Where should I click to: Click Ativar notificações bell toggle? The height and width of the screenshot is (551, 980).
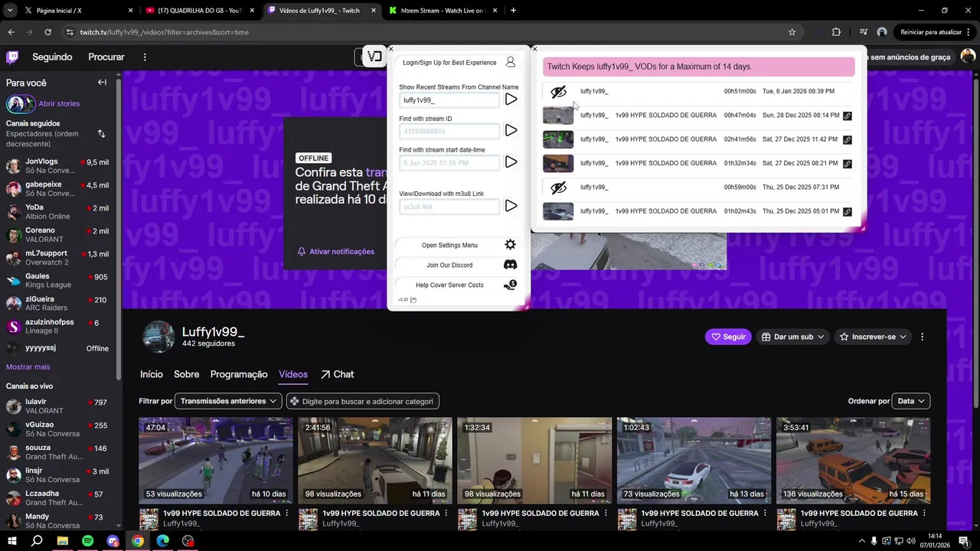[336, 251]
